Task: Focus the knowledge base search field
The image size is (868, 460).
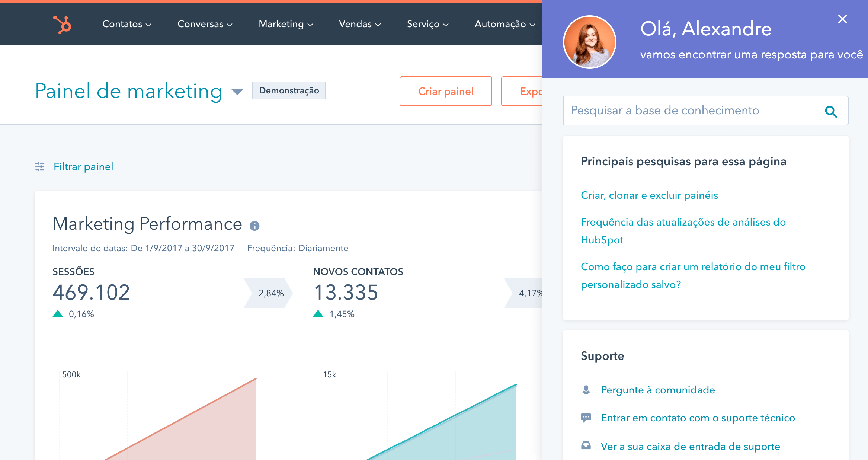Action: (692, 111)
